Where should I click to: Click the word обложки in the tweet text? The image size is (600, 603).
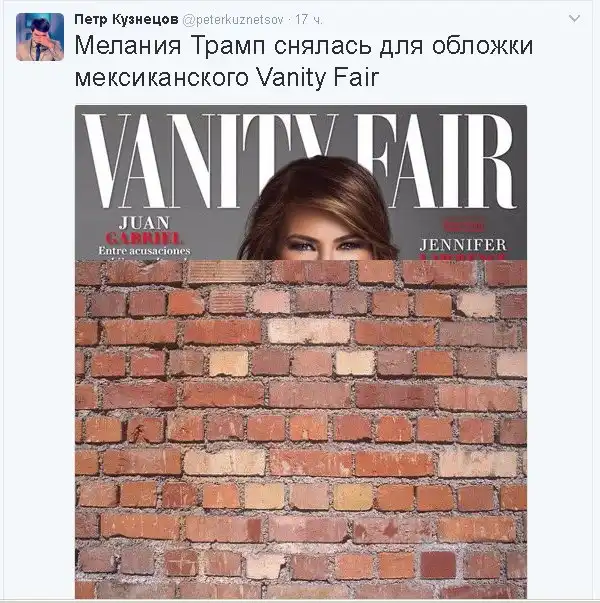[482, 45]
